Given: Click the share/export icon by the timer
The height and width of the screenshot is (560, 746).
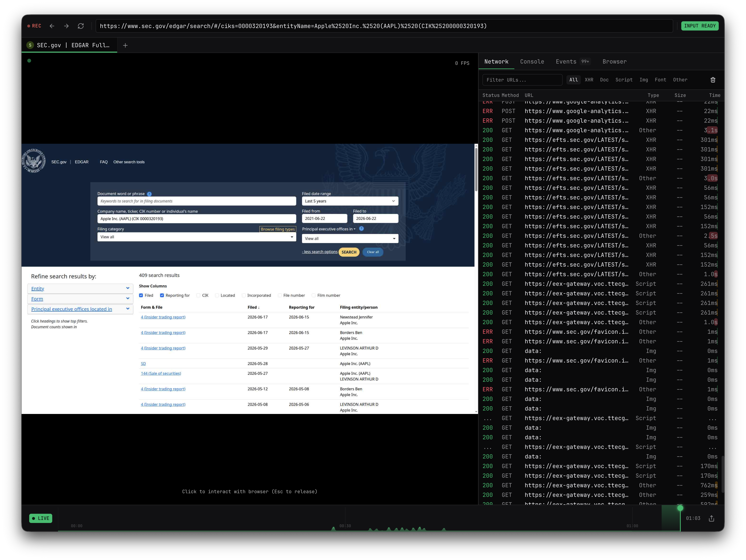Looking at the screenshot, I should coord(712,518).
